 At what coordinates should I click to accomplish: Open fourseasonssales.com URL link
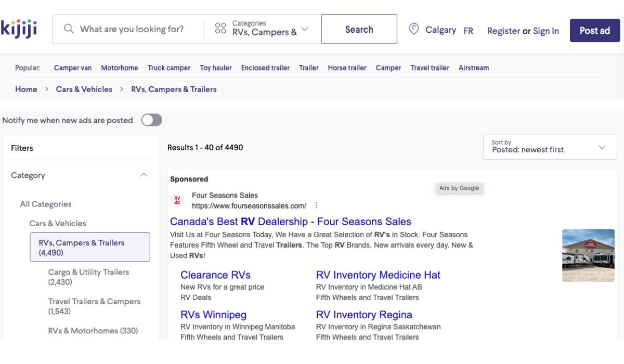pos(249,205)
